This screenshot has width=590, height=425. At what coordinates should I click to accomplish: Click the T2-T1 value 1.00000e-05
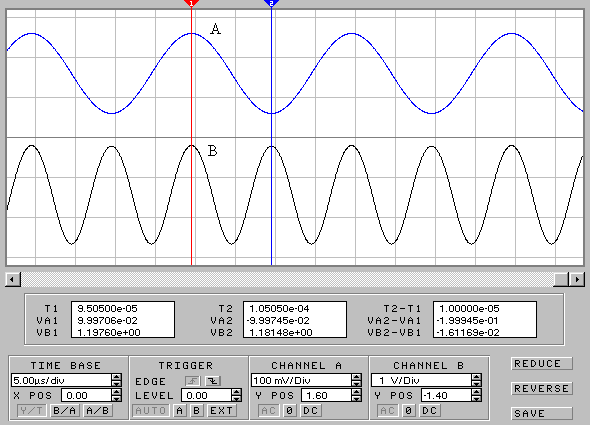[469, 309]
